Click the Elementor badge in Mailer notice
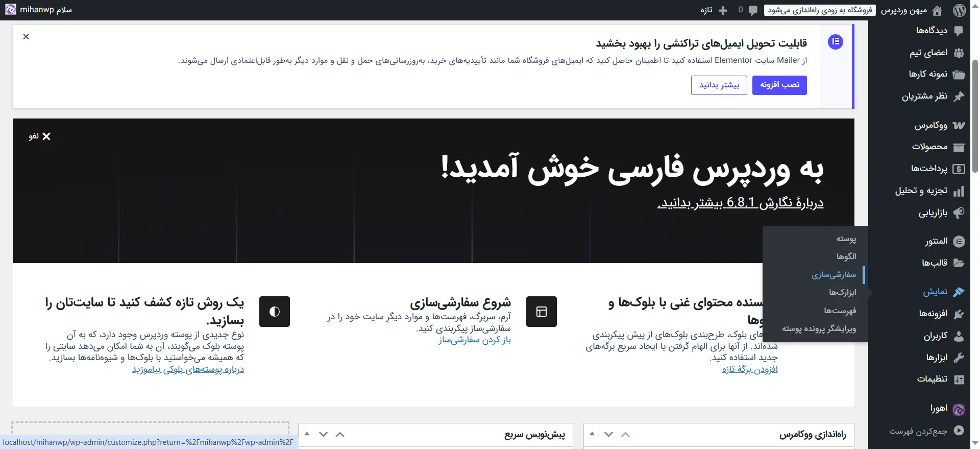This screenshot has width=980, height=449. pos(836,42)
